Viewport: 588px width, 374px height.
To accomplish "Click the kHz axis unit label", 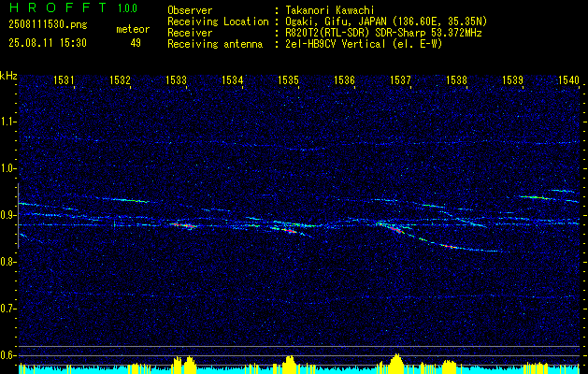I will (x=8, y=76).
